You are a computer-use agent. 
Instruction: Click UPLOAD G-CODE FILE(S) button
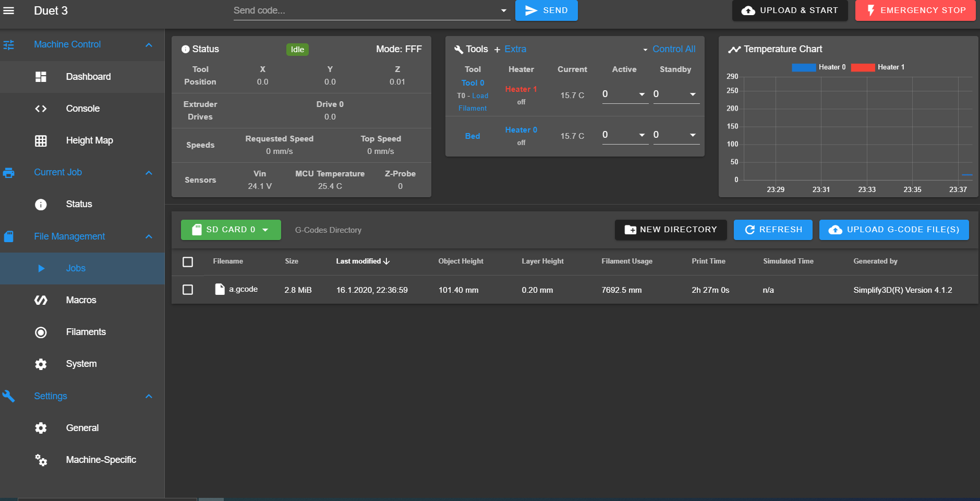pos(894,230)
